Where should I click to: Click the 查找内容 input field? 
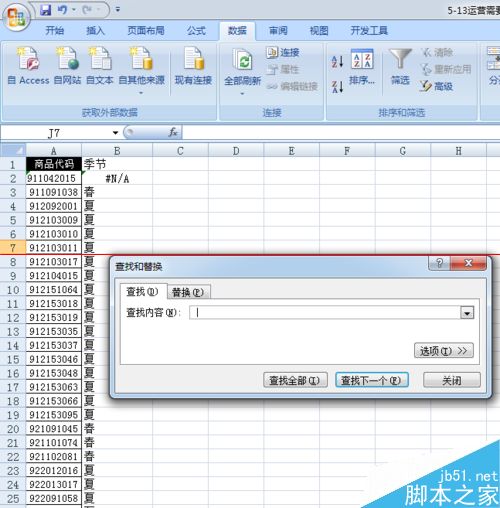coord(325,313)
